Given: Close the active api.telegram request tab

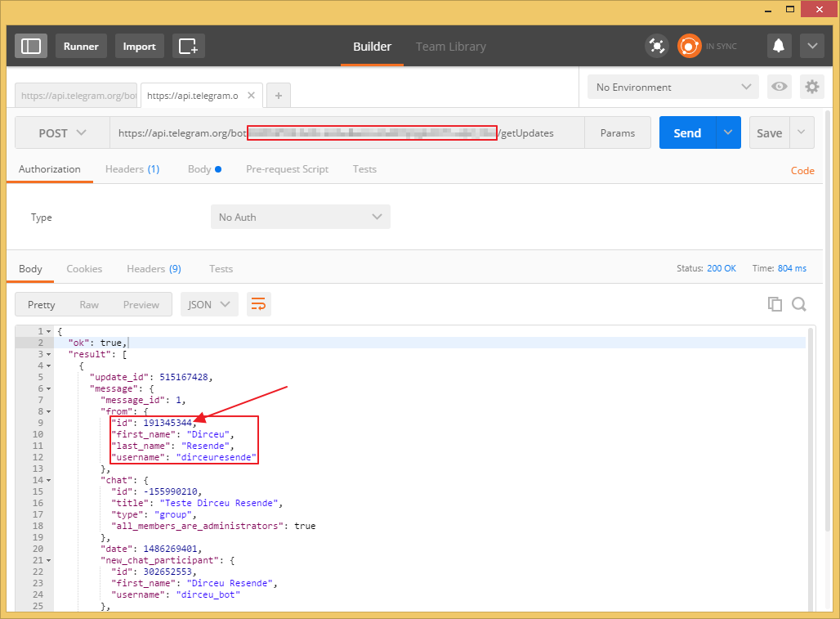Looking at the screenshot, I should 251,96.
